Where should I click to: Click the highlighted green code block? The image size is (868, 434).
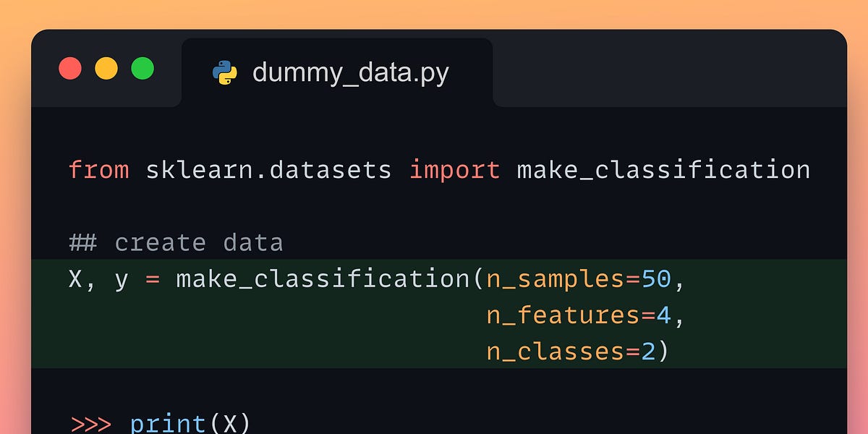tap(434, 315)
